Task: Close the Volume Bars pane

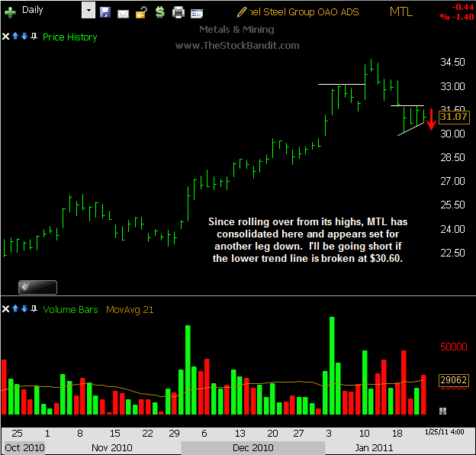Action: (5, 309)
